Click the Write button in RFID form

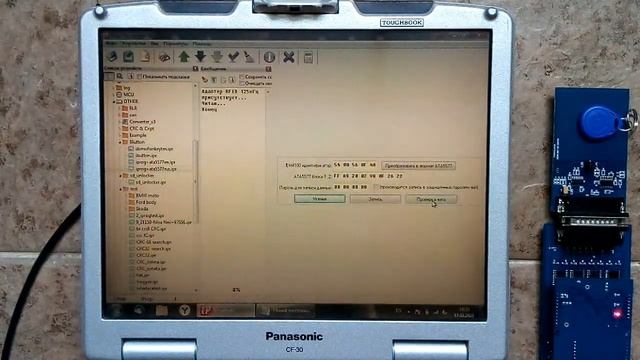point(375,199)
